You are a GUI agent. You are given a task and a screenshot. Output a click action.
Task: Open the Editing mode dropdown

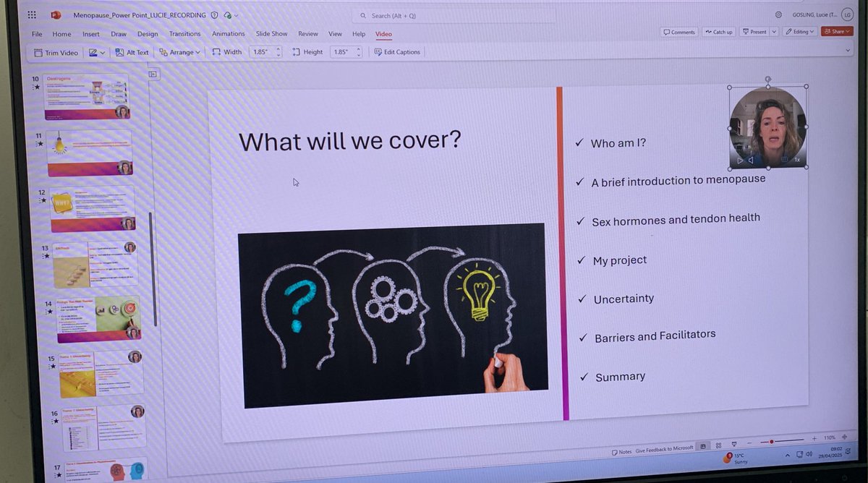pyautogui.click(x=799, y=32)
